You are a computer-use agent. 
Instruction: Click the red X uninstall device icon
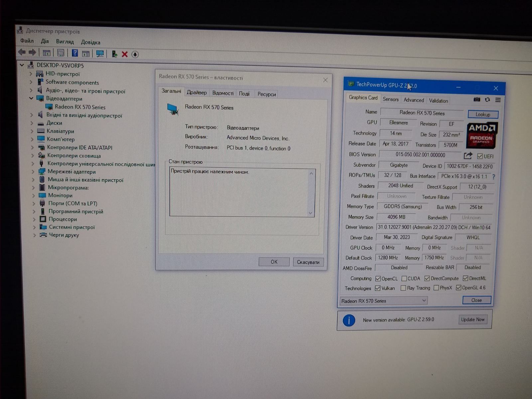click(x=125, y=54)
